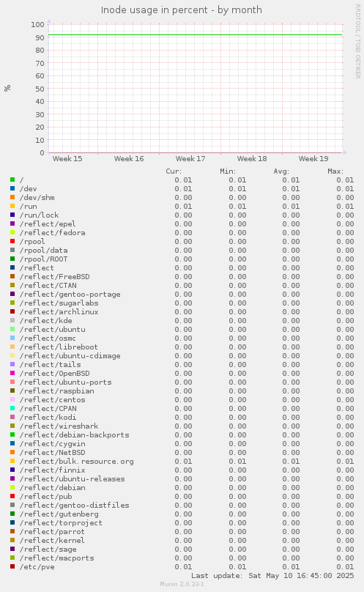Click the magenta swatch for /reflect/OpenBSD
Viewport: 364px width, 592px height.
coord(12,373)
